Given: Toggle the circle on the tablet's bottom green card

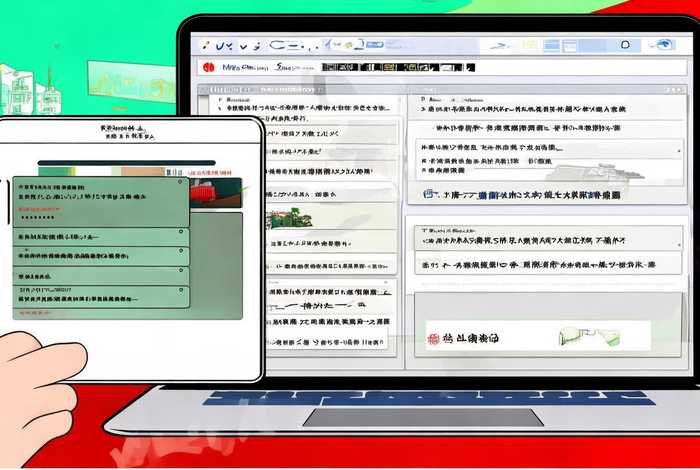Looking at the screenshot, I should pos(181,290).
